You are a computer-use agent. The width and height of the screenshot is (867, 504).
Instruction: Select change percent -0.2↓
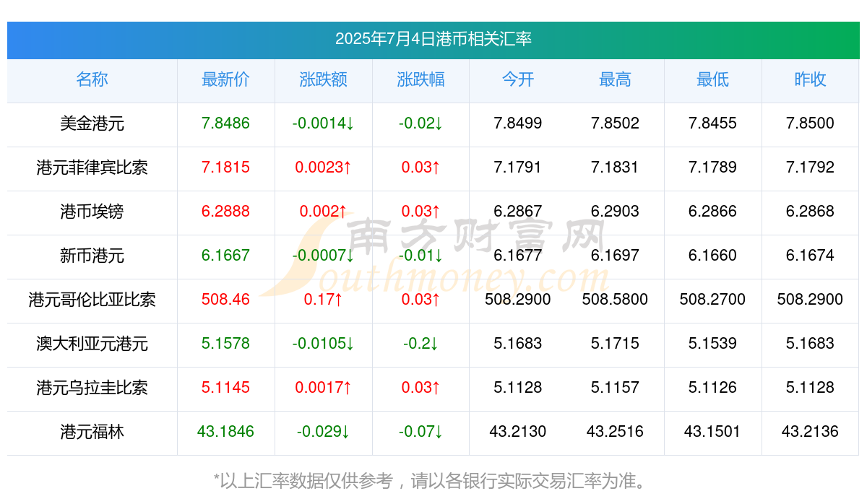[x=420, y=344]
